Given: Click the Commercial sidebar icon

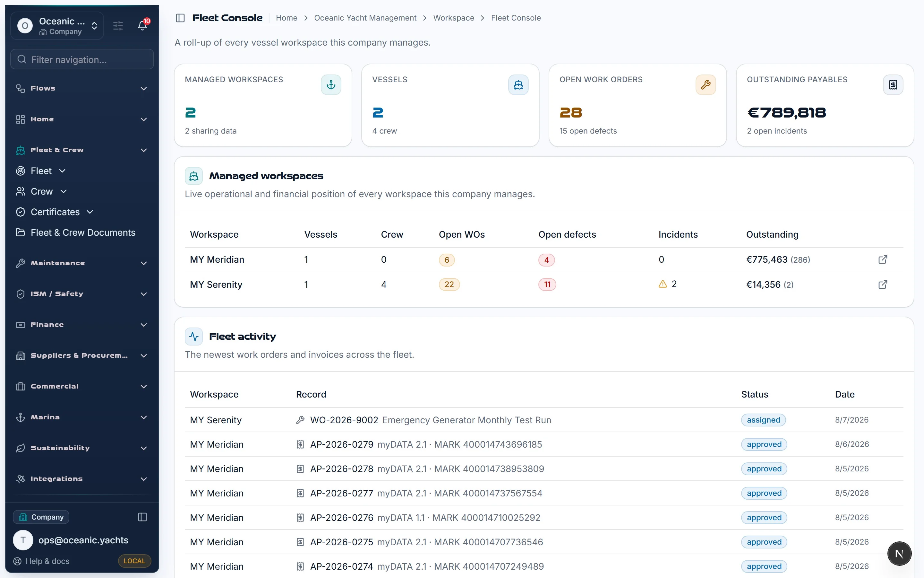Looking at the screenshot, I should pos(21,387).
